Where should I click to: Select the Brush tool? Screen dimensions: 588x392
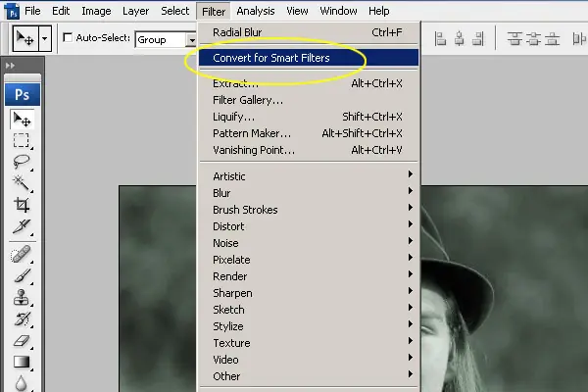(x=22, y=276)
